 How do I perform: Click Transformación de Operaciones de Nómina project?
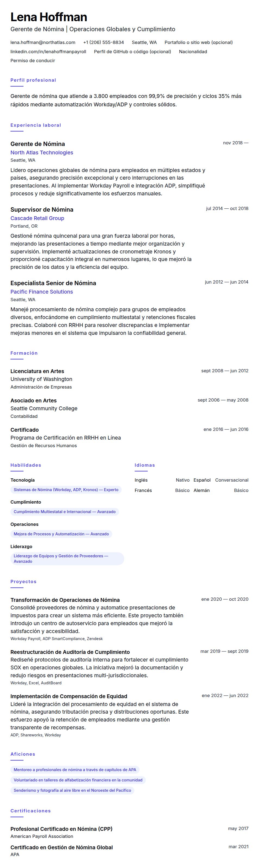tap(65, 600)
